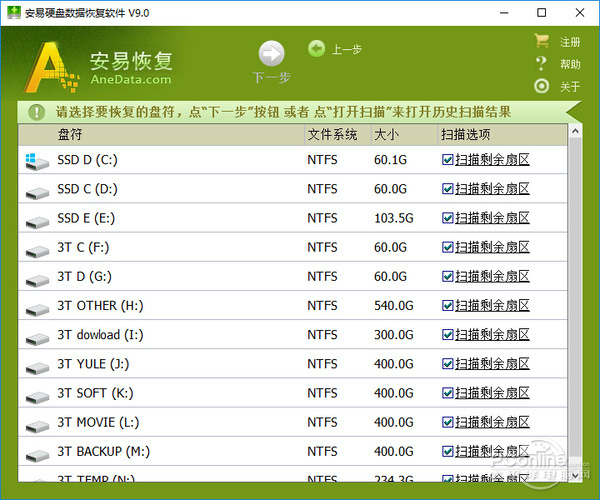Toggle scan checkbox for 3T BACKUP (M:)

point(447,451)
